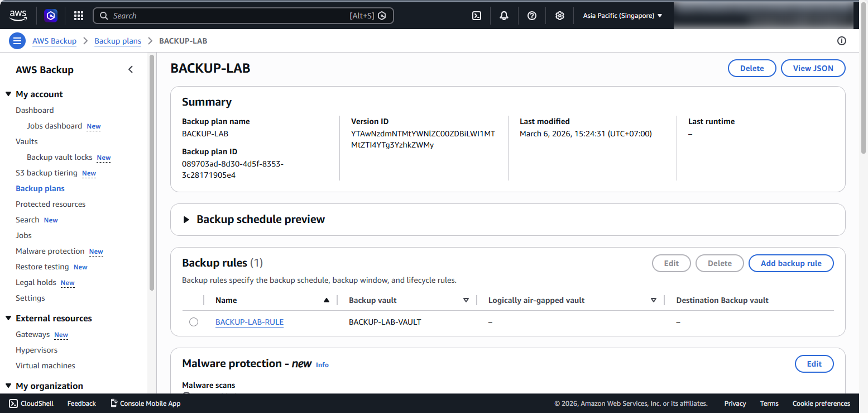Image resolution: width=868 pixels, height=413 pixels.
Task: Open Protected resources in the sidebar
Action: click(x=51, y=204)
